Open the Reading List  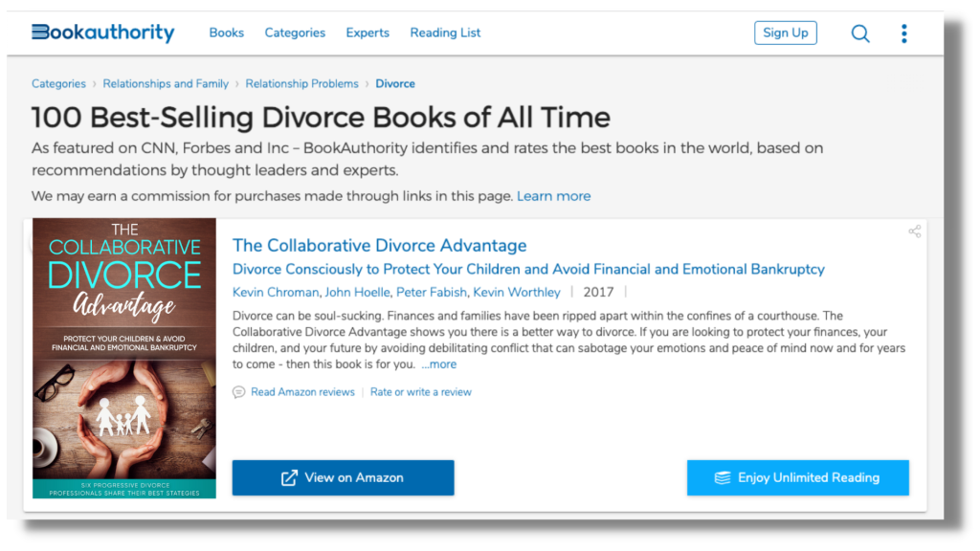tap(445, 33)
